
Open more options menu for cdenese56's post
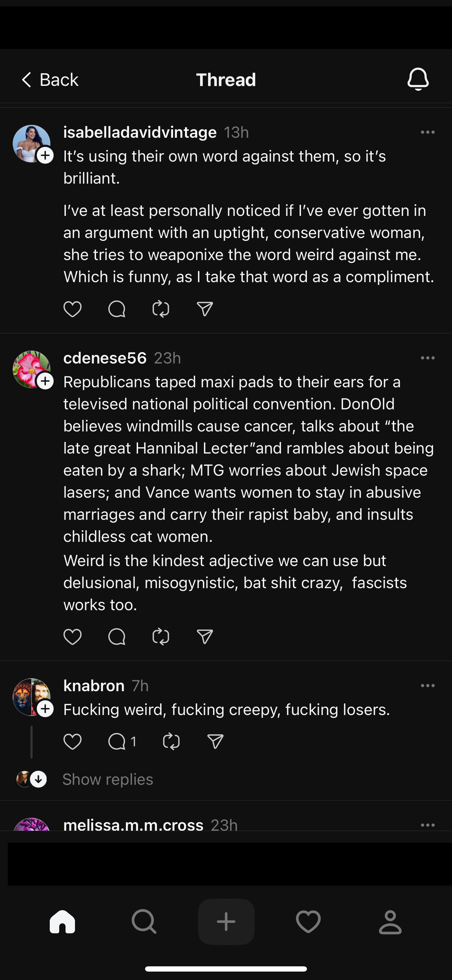pyautogui.click(x=428, y=358)
